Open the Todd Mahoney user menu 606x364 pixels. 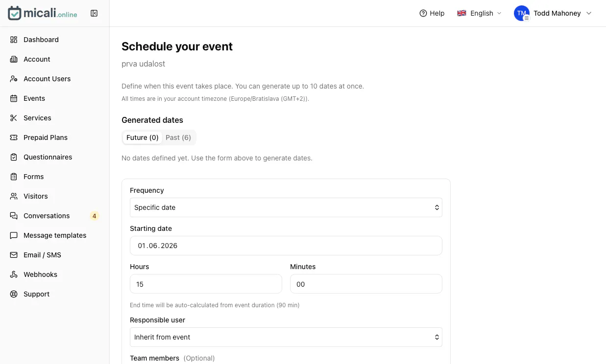[553, 13]
